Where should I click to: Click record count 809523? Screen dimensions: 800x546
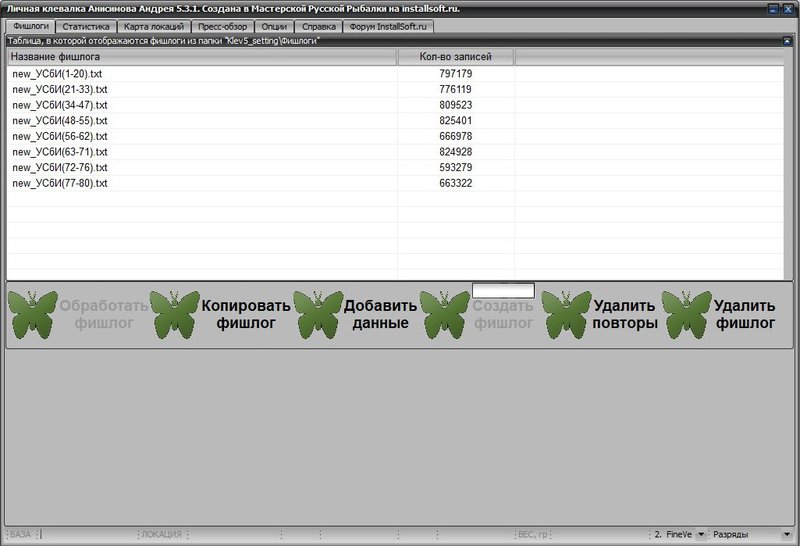click(456, 105)
